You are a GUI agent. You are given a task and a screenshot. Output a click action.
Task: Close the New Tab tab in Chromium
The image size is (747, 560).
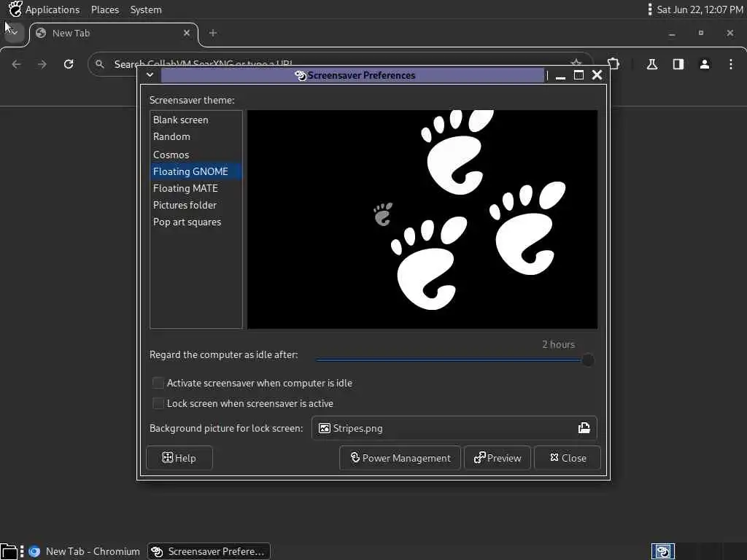coord(187,33)
